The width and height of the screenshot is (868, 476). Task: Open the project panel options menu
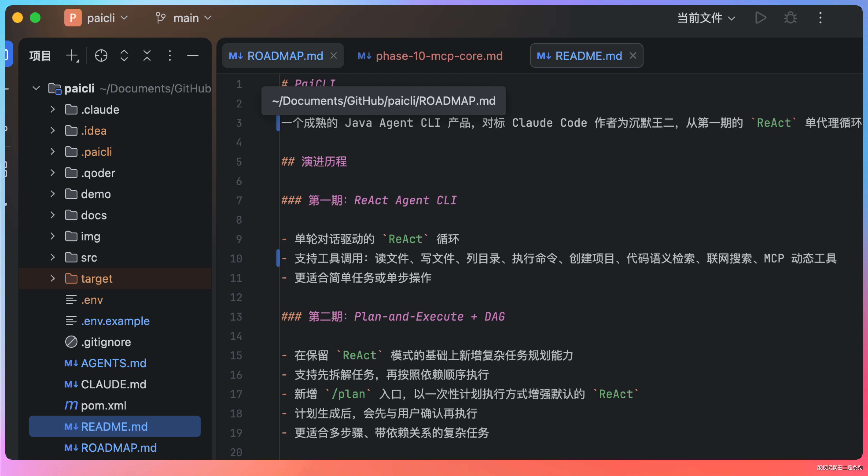(x=170, y=56)
